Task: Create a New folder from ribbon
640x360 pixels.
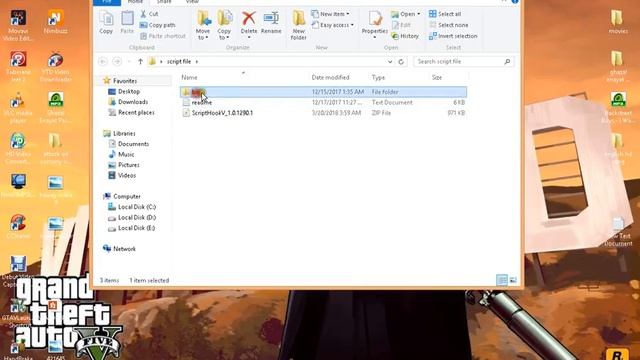Action: (x=298, y=25)
